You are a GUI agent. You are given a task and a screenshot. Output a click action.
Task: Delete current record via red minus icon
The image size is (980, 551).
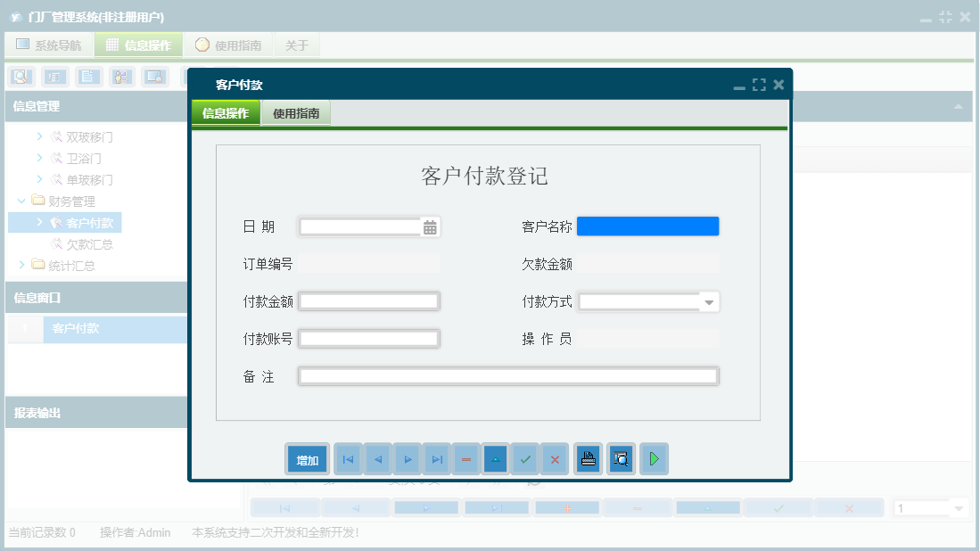[x=466, y=458]
